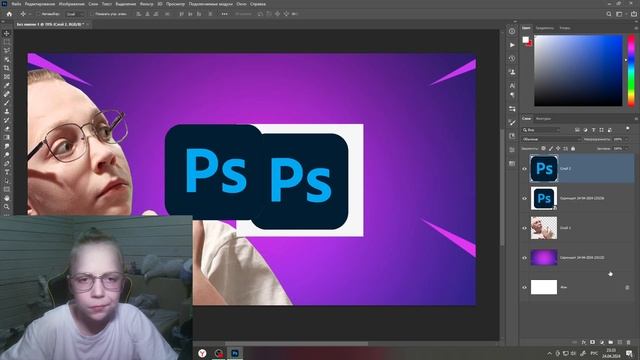Select the Zoom tool in the toolbar
640x360 pixels.
point(7,207)
